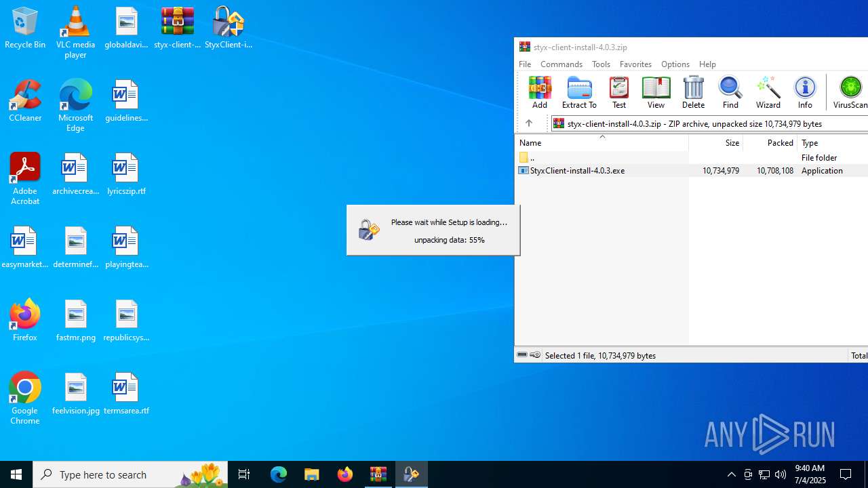Click the Extract To toolbar icon
Screen dimensions: 868x488
[579, 92]
